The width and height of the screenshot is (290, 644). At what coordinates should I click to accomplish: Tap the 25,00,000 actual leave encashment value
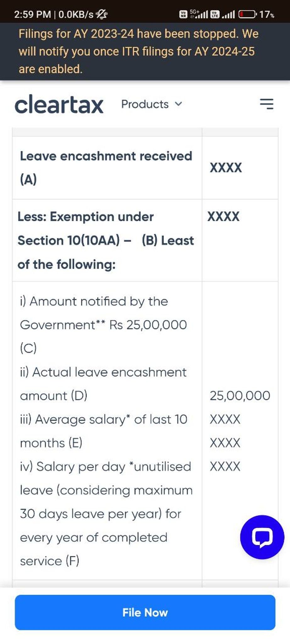pyautogui.click(x=240, y=395)
